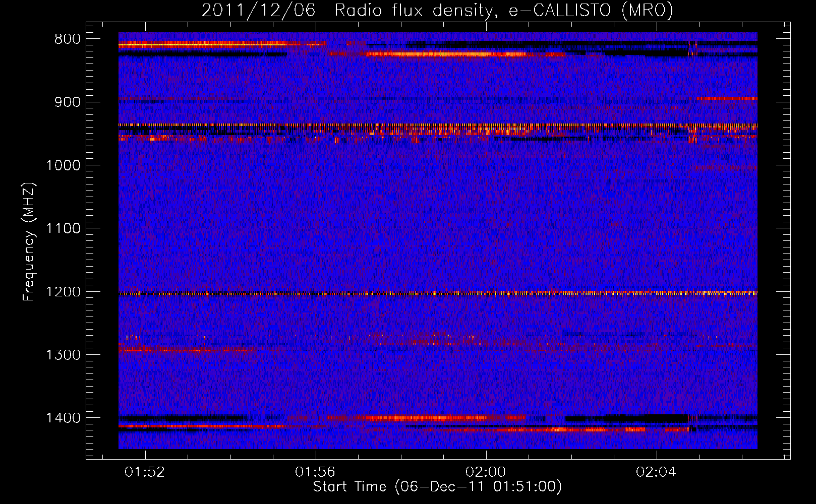Viewport: 816px width, 504px height.
Task: Click the 'Frequency (MHZ)' y-axis label
Action: pos(29,242)
